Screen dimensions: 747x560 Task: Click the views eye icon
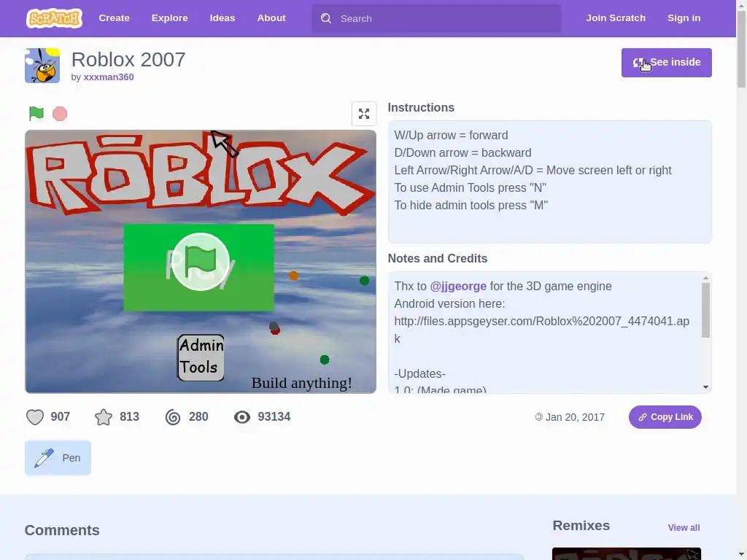click(242, 417)
